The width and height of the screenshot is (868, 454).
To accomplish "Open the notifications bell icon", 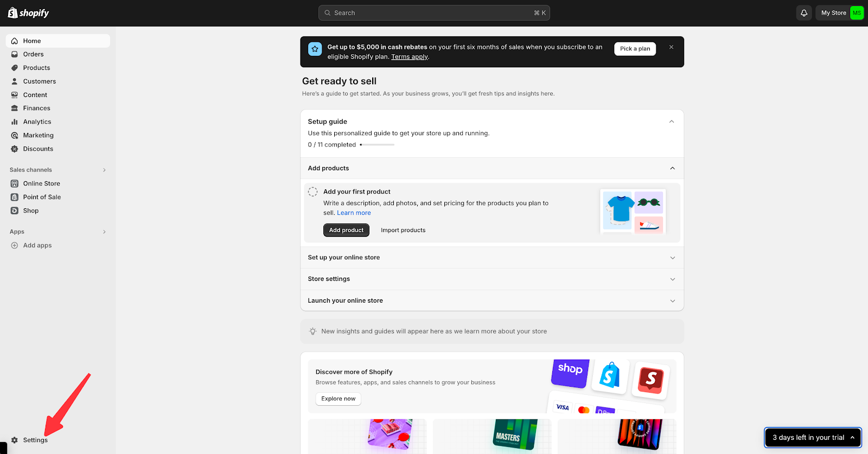I will [x=804, y=13].
